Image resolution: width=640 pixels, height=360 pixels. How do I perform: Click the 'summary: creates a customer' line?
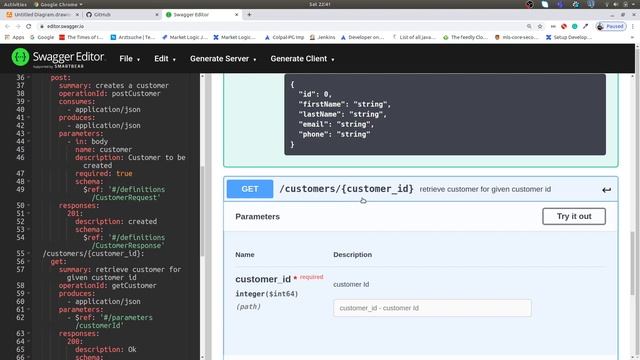(x=113, y=85)
